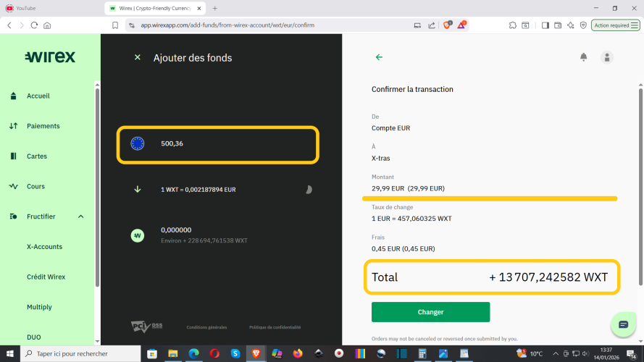Click the green down arrow beside exchange rate

pyautogui.click(x=138, y=189)
